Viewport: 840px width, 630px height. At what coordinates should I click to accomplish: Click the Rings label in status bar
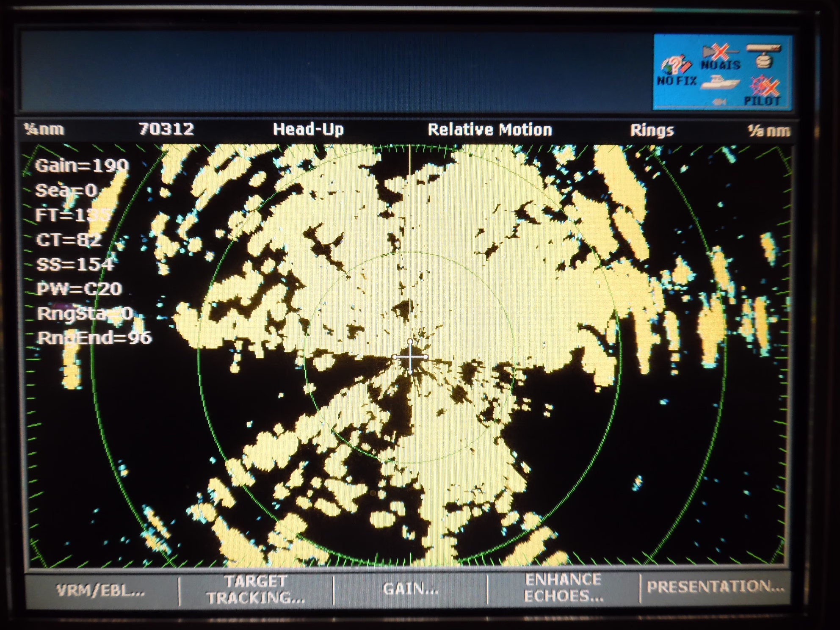652,130
